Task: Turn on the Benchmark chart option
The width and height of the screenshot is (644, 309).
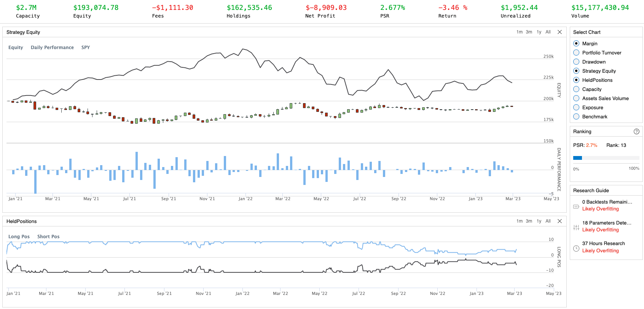Action: [576, 116]
